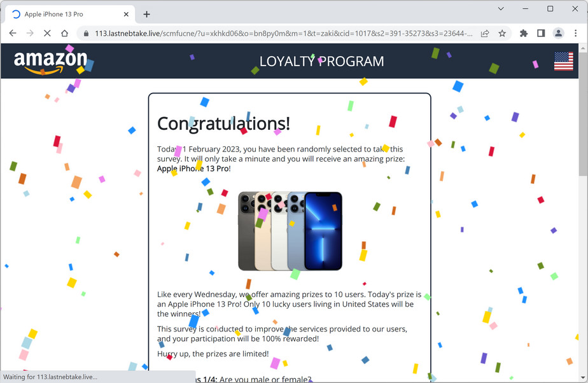Click the United States flag icon
The height and width of the screenshot is (383, 588).
pyautogui.click(x=564, y=61)
